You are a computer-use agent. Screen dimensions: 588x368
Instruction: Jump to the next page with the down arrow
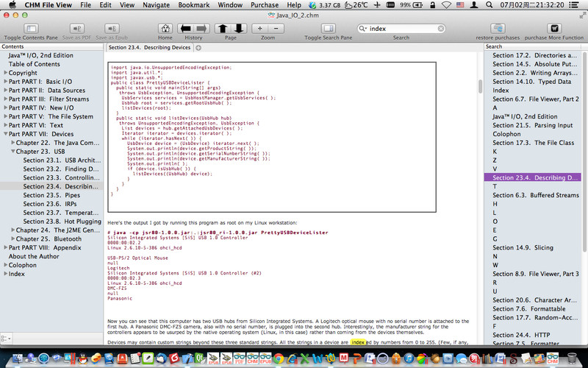[x=239, y=28]
